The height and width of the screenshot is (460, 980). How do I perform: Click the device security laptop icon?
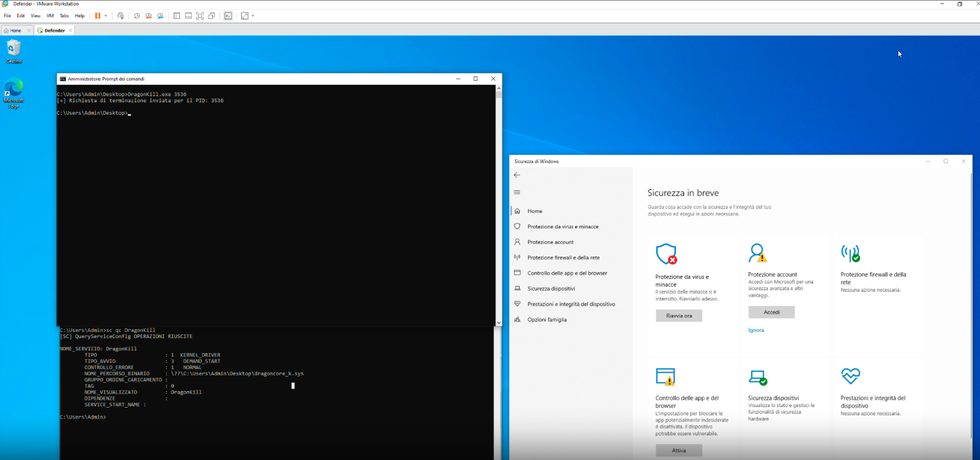(758, 377)
